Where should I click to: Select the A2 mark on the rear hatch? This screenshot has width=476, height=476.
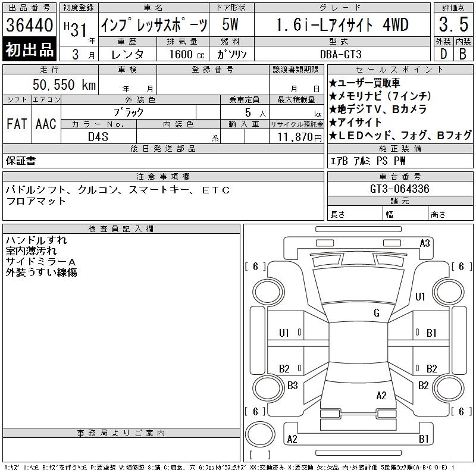(381, 395)
